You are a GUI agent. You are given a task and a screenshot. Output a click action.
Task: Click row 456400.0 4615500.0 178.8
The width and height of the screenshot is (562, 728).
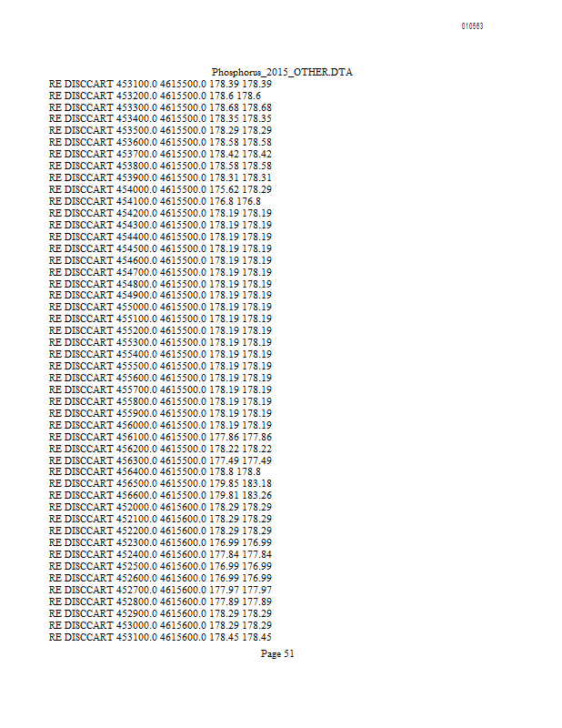tap(155, 471)
